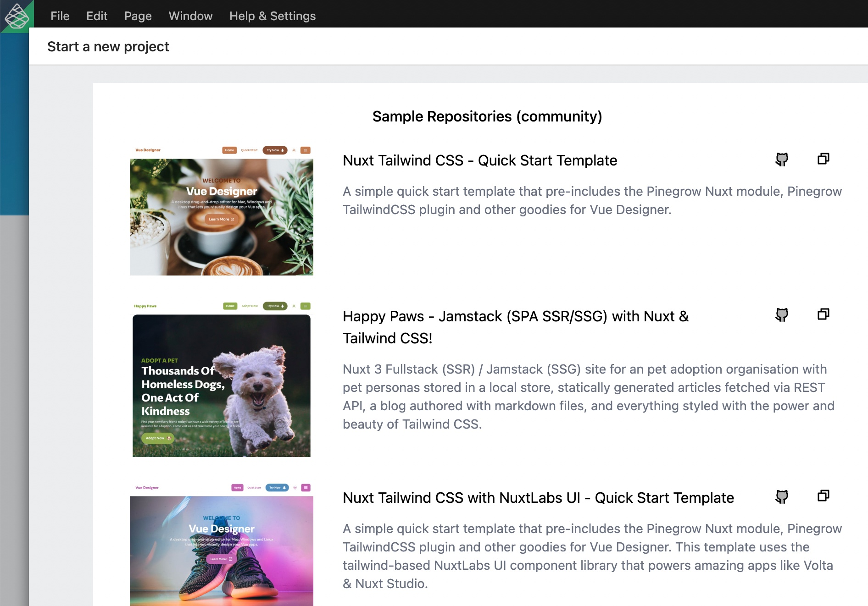The image size is (868, 606).
Task: Click the Sample Repositories (community) heading
Action: coord(487,116)
